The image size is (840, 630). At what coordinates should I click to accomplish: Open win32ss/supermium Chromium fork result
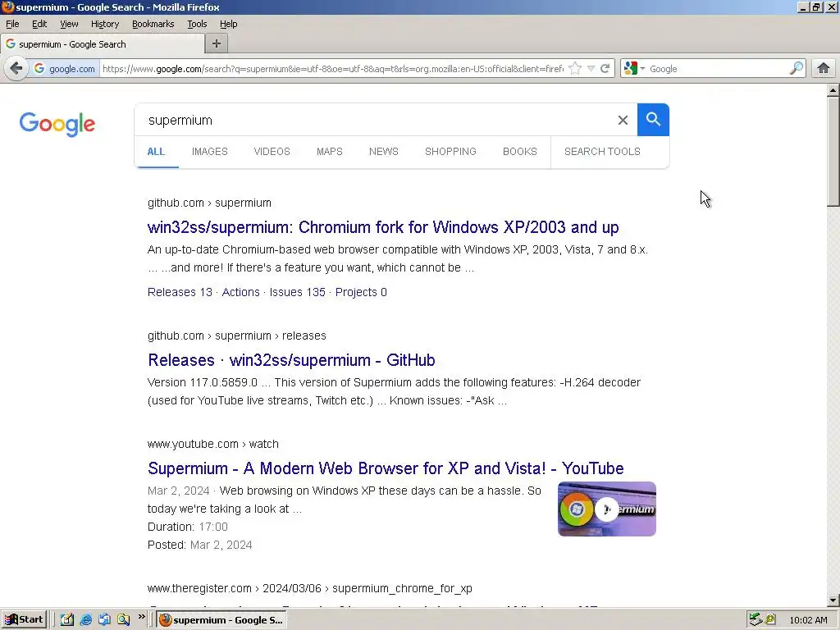point(383,227)
